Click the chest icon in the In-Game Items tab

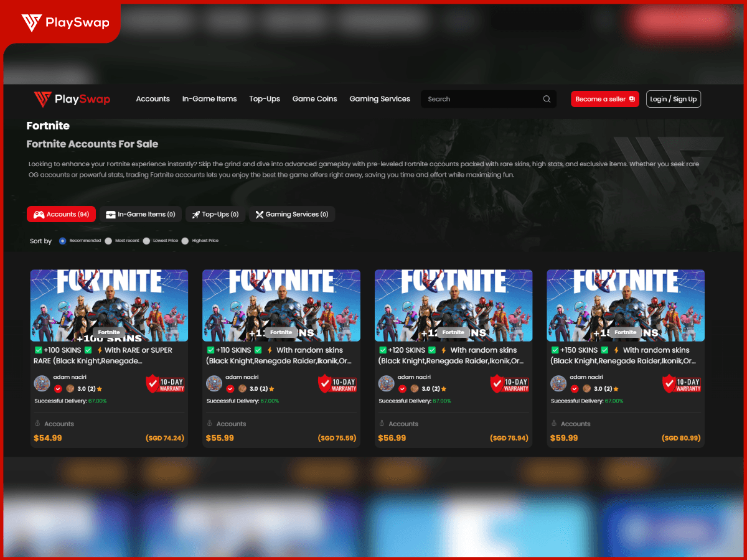pos(111,215)
